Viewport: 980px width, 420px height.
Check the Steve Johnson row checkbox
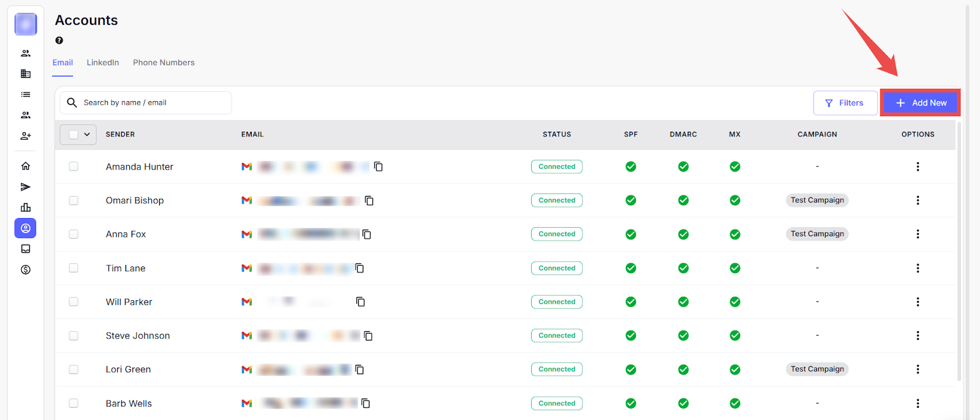(73, 336)
